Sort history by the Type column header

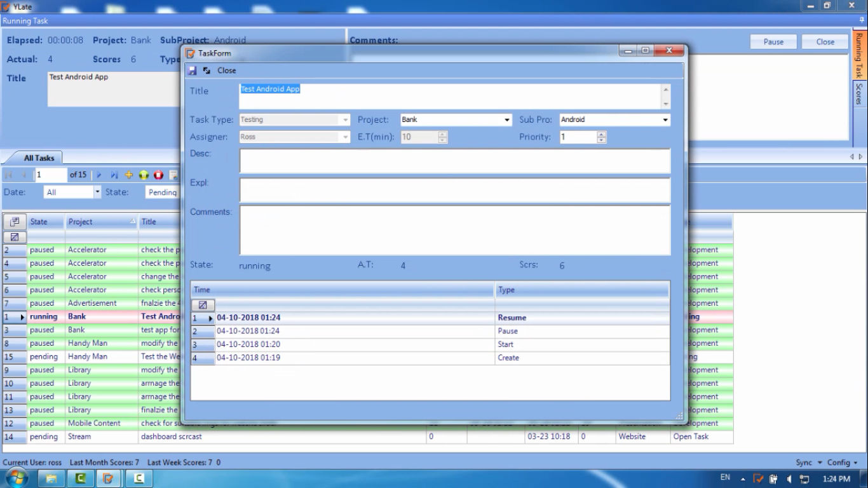coord(582,290)
